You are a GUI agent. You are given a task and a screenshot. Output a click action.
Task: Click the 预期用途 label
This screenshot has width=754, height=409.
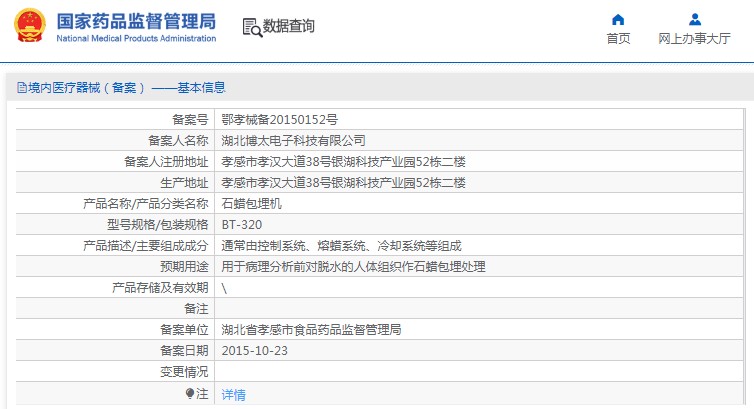185,267
